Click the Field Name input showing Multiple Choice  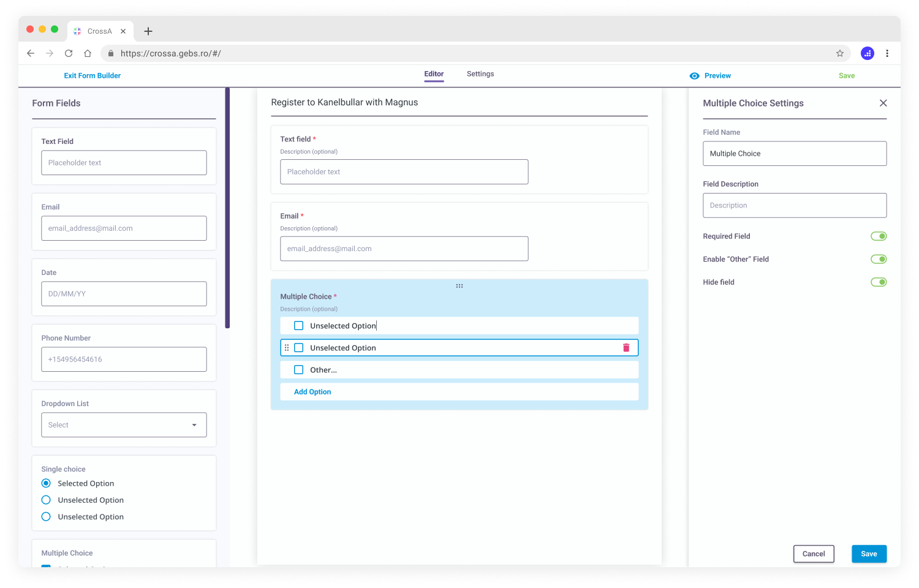click(795, 153)
